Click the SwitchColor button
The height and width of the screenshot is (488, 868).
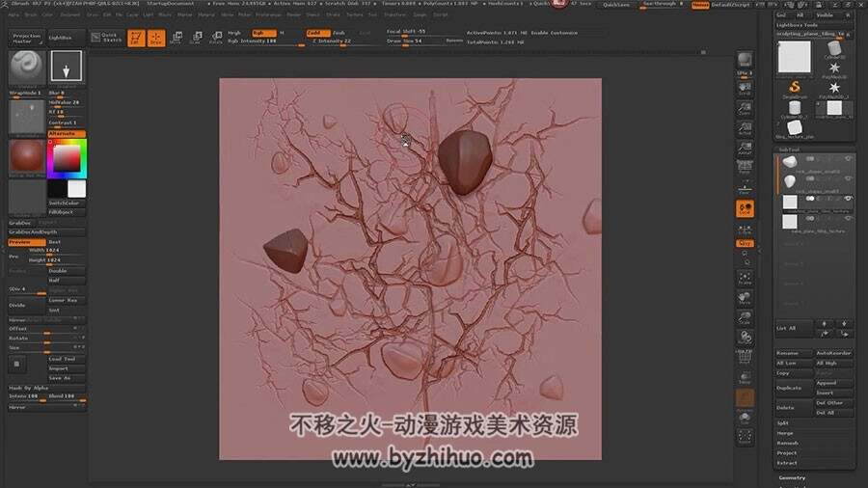(67, 203)
